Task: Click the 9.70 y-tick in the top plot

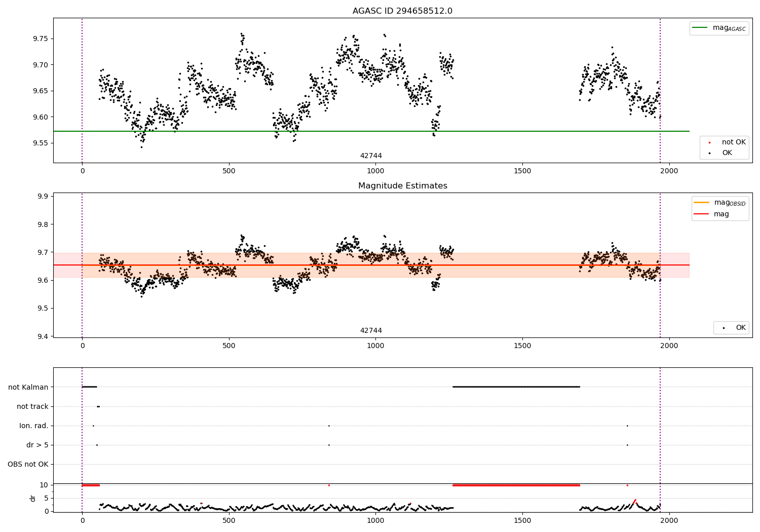Action: (x=40, y=65)
